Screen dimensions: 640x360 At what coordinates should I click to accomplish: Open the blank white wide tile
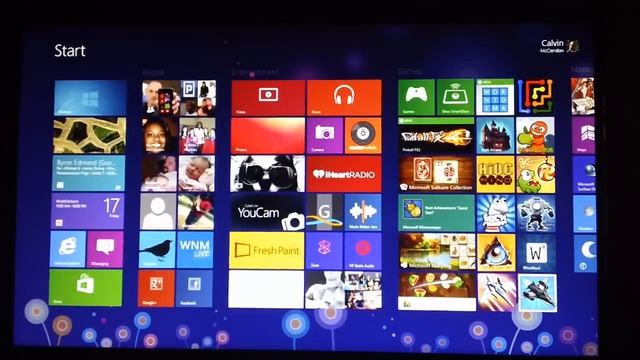pos(266,289)
